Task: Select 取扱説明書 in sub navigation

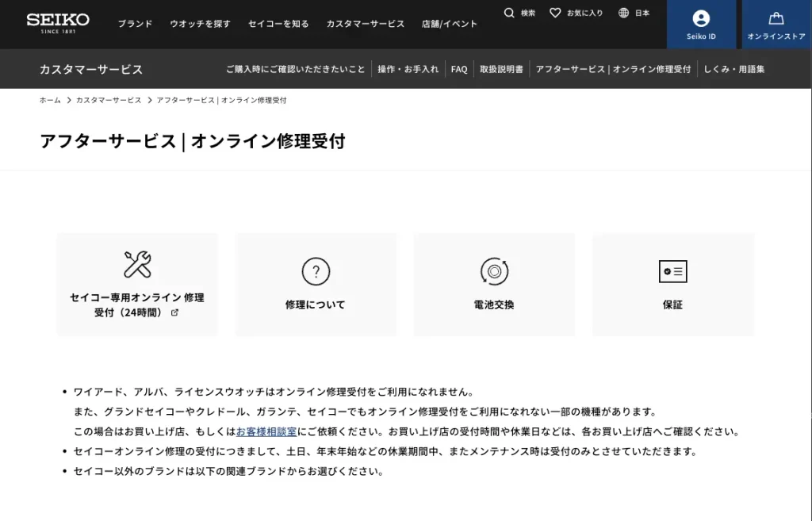Action: click(x=501, y=69)
